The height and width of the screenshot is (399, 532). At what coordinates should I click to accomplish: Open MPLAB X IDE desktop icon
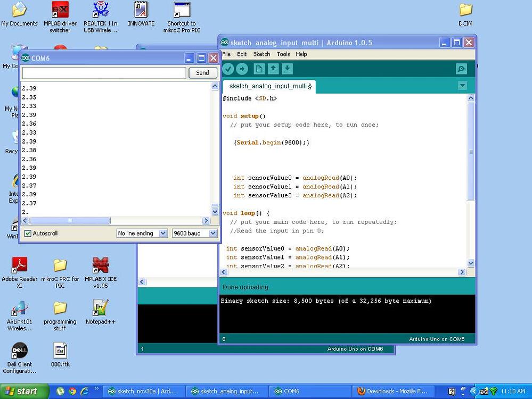(100, 265)
